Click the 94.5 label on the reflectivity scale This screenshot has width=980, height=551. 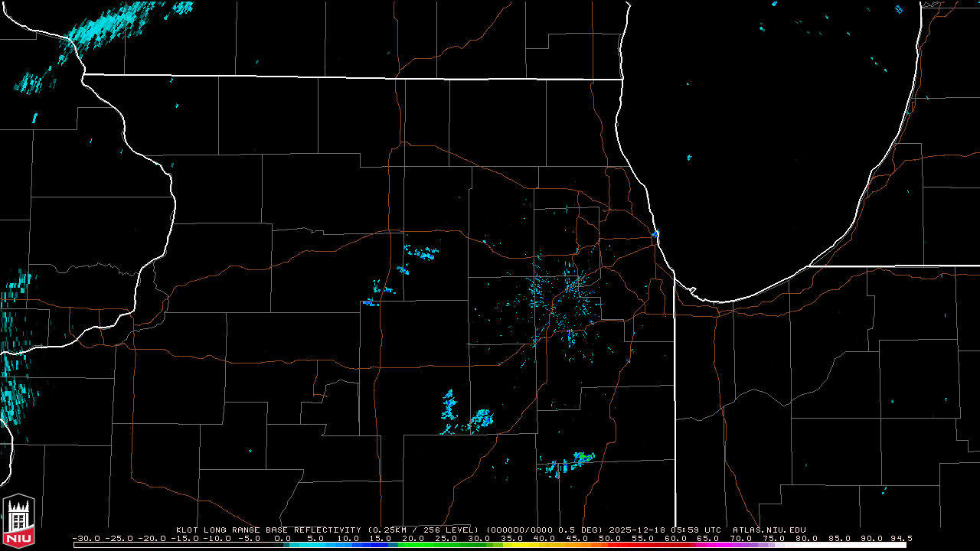(x=900, y=538)
